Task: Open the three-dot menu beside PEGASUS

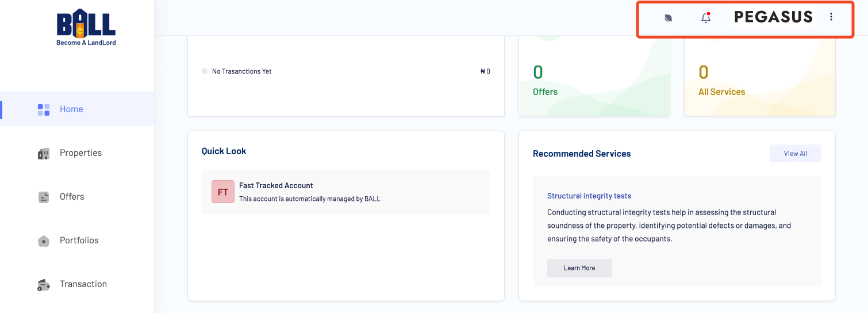Action: 831,17
